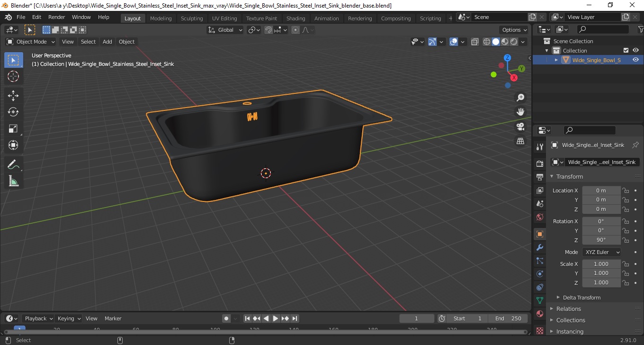
Task: Click the Rotation Z 90° field
Action: click(601, 240)
